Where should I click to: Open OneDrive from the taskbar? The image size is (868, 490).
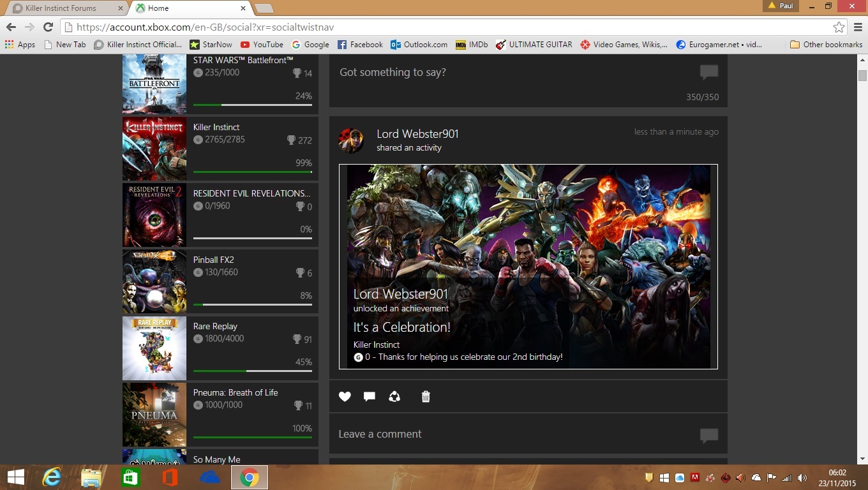pyautogui.click(x=209, y=477)
